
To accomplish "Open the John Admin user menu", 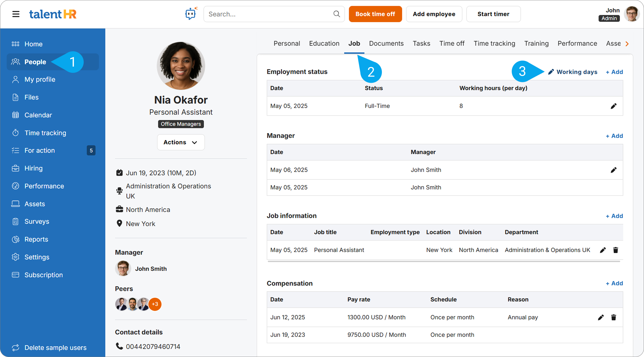I will click(x=631, y=14).
